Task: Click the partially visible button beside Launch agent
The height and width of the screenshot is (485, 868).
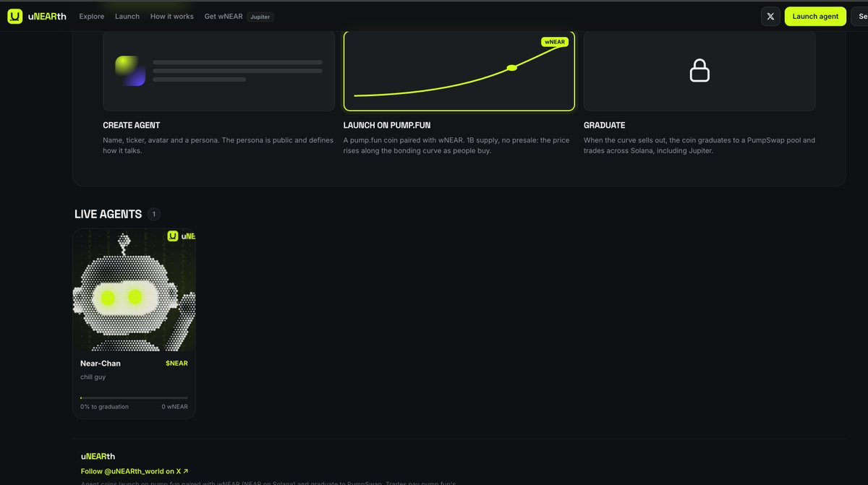Action: (859, 16)
